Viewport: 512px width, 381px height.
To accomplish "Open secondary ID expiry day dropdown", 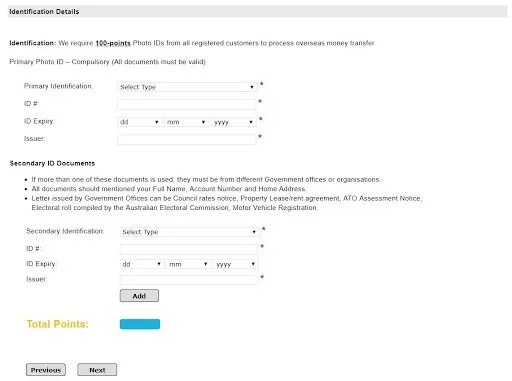I will [x=142, y=264].
